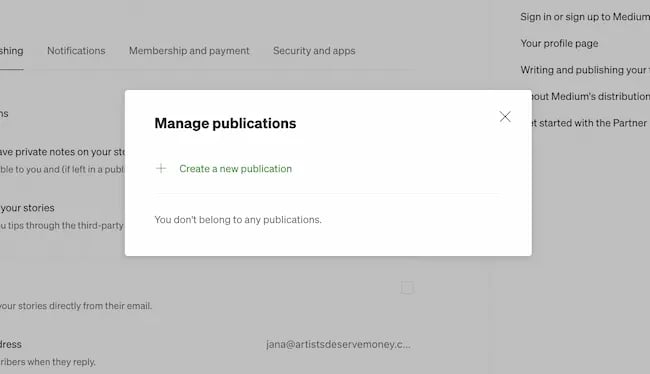Click the private notes on your stories setting
Image resolution: width=650 pixels, height=374 pixels.
[62, 152]
